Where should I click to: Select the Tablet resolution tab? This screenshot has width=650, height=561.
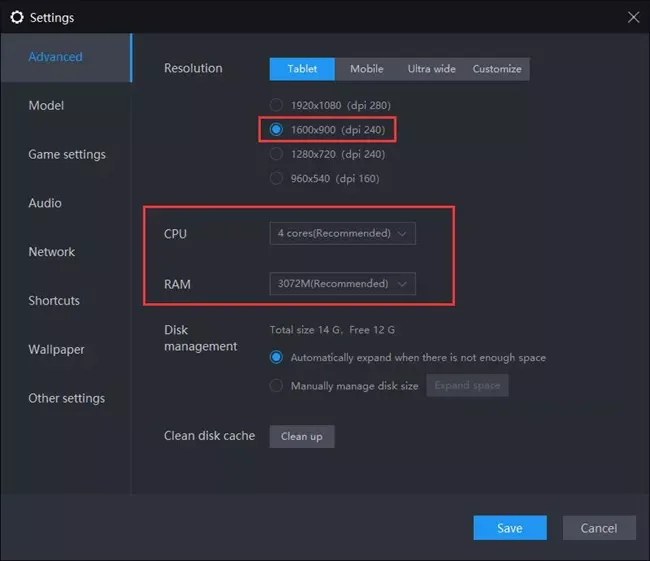coord(302,69)
